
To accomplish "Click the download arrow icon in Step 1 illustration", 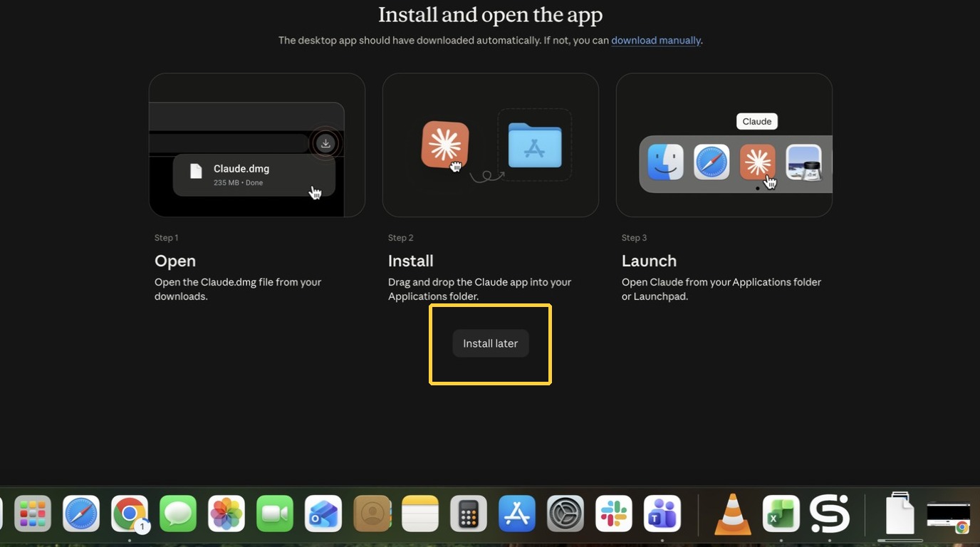I will coord(325,144).
